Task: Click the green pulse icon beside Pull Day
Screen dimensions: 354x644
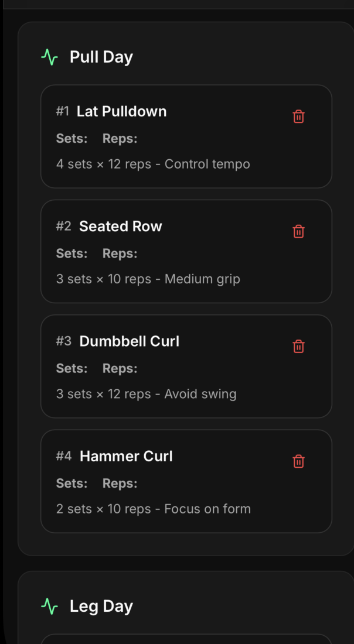Action: tap(50, 56)
